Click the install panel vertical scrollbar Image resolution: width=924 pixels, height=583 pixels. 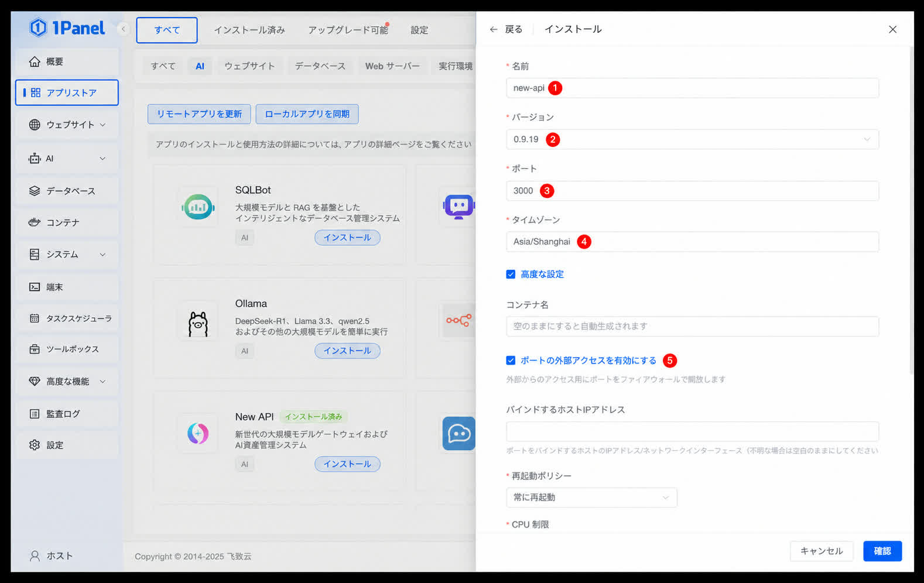pyautogui.click(x=911, y=211)
